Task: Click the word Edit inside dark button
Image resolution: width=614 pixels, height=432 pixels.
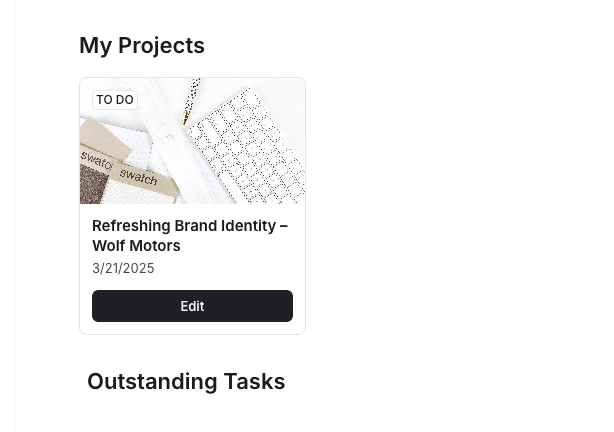Action: 192,306
